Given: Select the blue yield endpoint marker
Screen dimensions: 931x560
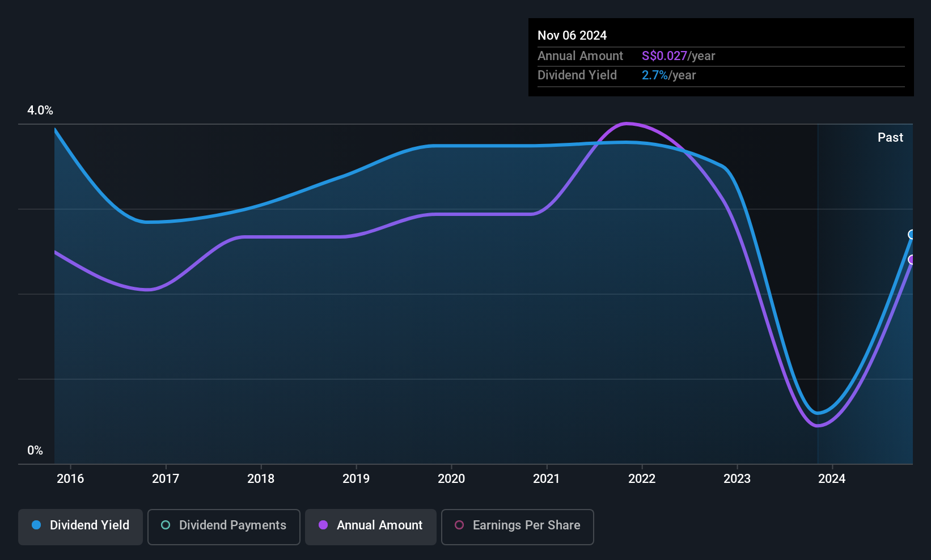Looking at the screenshot, I should click(x=912, y=235).
